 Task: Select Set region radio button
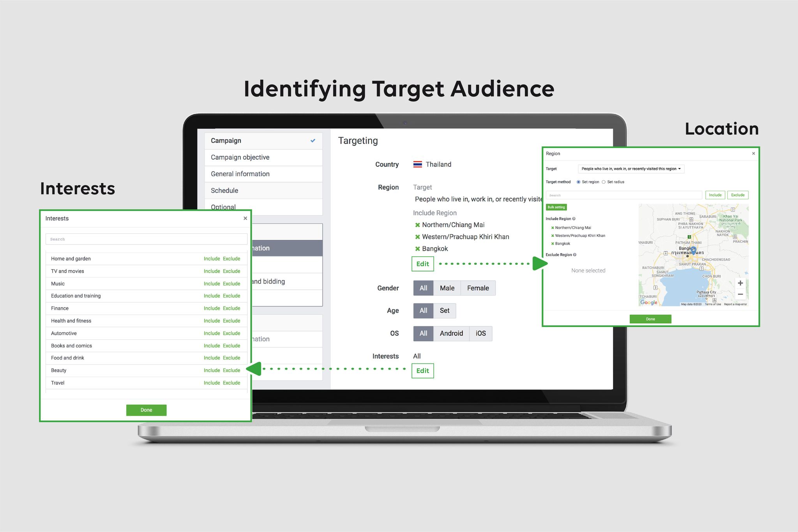click(579, 182)
